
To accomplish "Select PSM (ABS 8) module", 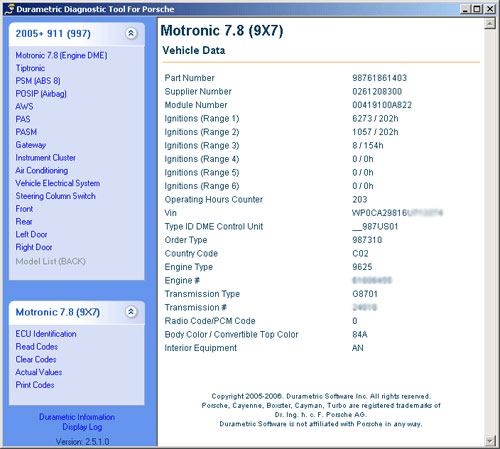I will coord(38,81).
